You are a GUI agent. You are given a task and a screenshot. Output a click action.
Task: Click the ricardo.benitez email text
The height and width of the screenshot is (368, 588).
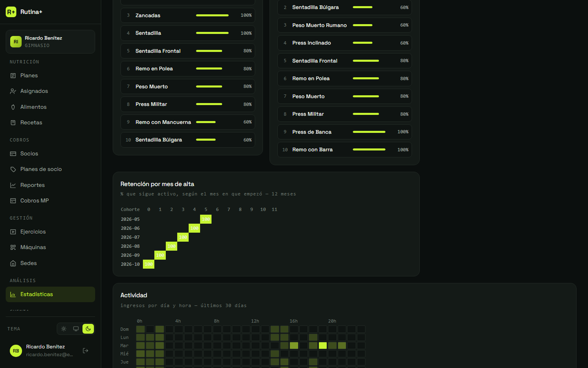click(x=49, y=355)
